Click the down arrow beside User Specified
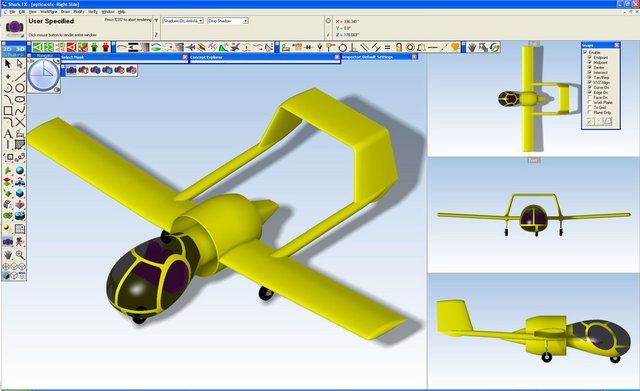This screenshot has height=391, width=640. click(156, 20)
